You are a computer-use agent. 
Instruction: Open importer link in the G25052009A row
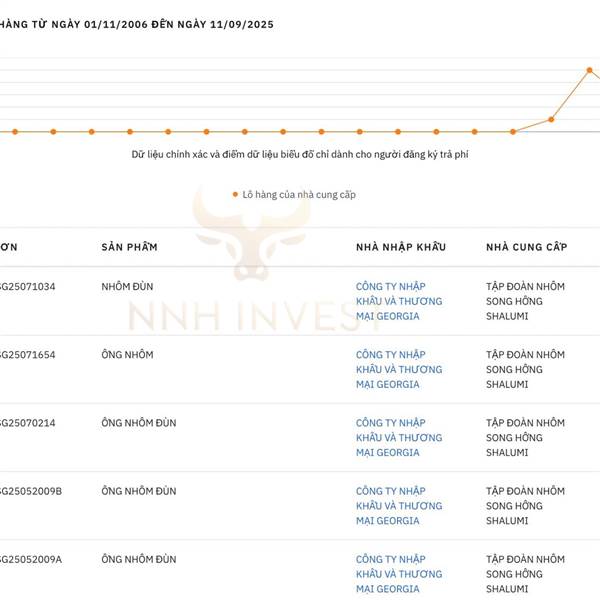[399, 574]
